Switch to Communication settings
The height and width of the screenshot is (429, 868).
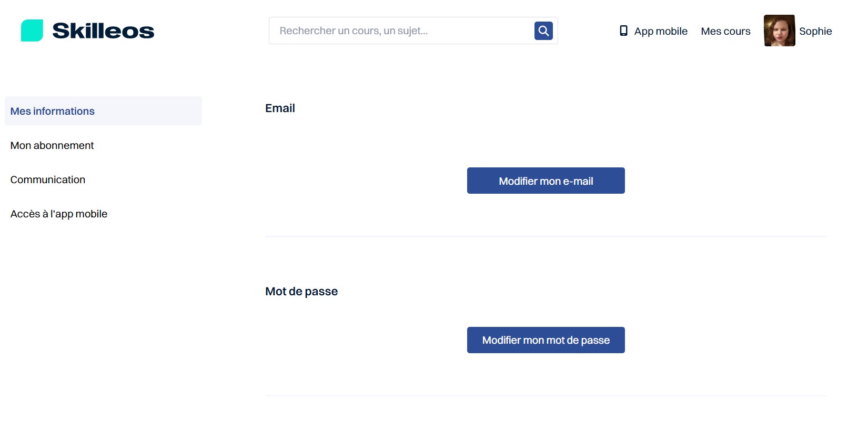pyautogui.click(x=48, y=179)
